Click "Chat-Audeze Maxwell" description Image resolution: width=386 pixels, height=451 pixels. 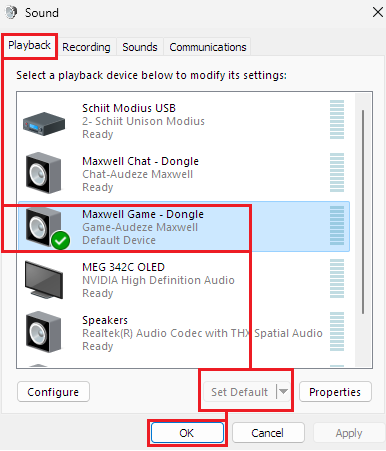137,174
